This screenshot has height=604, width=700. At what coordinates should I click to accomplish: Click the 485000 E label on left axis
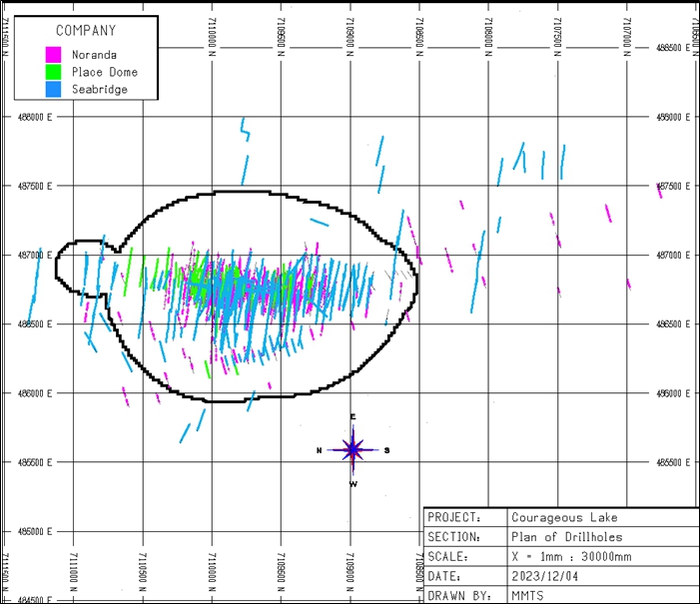pyautogui.click(x=34, y=531)
